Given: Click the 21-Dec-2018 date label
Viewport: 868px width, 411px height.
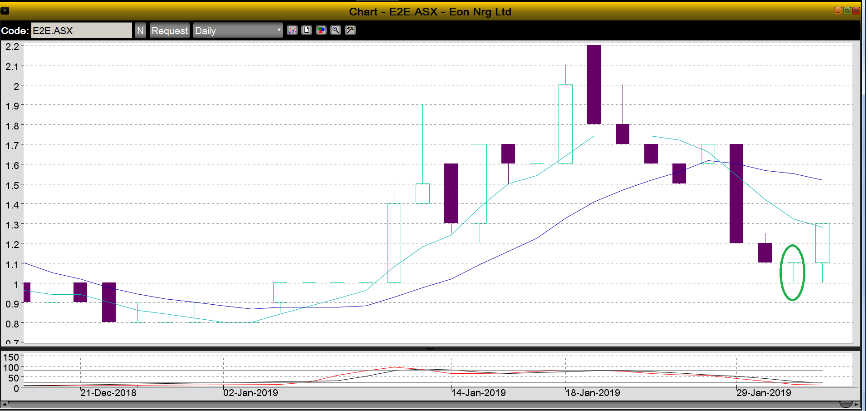Looking at the screenshot, I should pyautogui.click(x=108, y=393).
